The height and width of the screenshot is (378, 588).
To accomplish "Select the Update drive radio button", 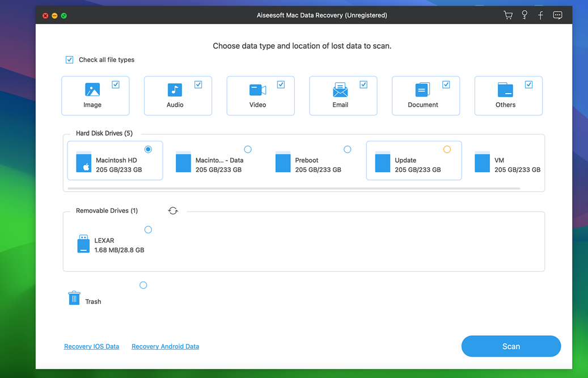I will (x=447, y=149).
